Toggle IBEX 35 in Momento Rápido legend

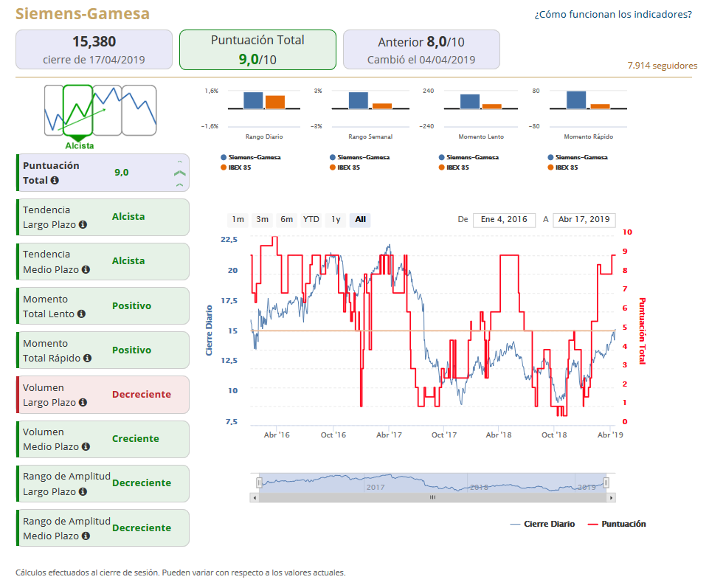[x=563, y=167]
